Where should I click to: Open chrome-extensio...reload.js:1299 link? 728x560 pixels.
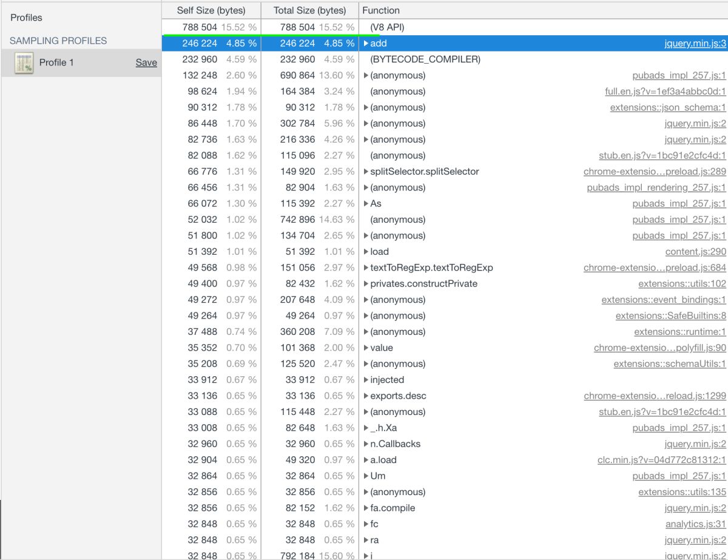(x=655, y=396)
